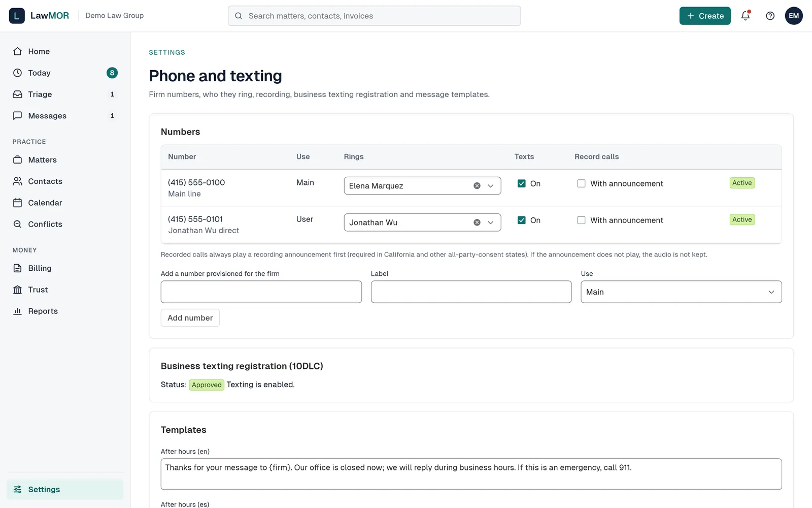Click the Contacts people icon

pos(18,181)
